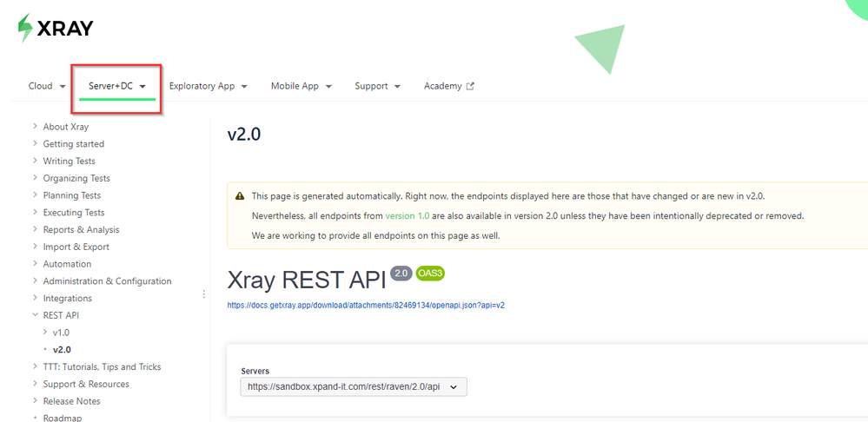The height and width of the screenshot is (422, 868).
Task: Expand the v1.0 tree arrow
Action: pyautogui.click(x=45, y=333)
